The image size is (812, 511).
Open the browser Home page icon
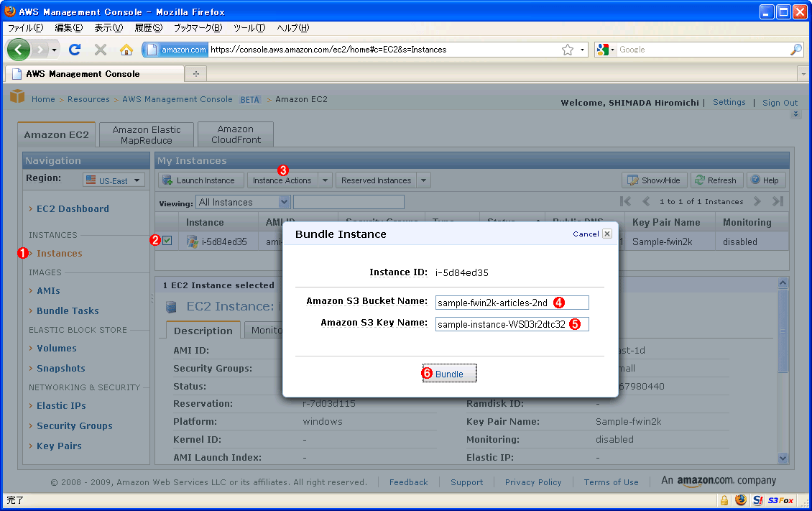(126, 50)
